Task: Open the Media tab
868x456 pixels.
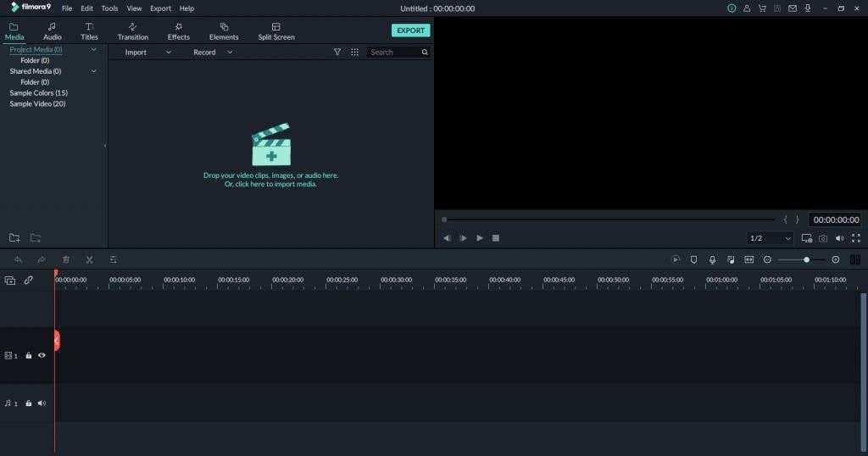Action: pos(14,31)
